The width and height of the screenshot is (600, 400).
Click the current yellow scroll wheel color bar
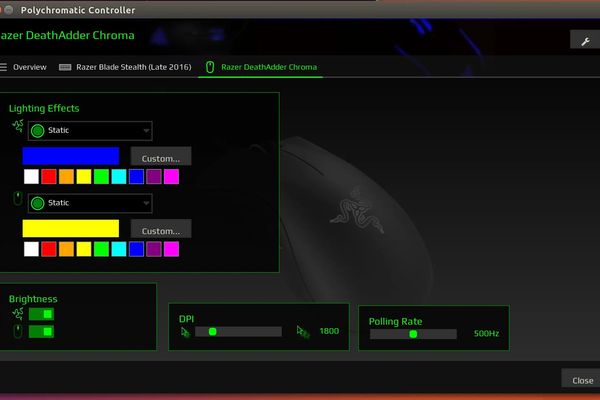point(71,229)
